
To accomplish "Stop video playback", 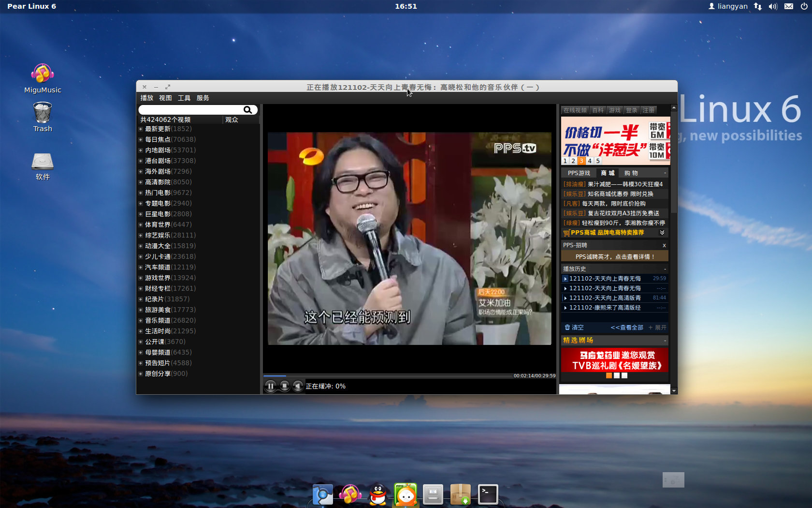I will pyautogui.click(x=285, y=386).
